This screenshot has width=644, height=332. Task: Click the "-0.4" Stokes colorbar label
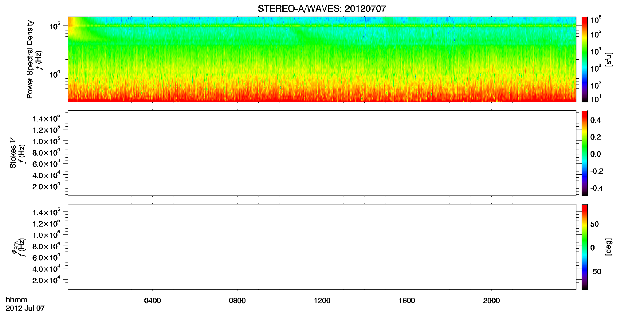coord(597,188)
